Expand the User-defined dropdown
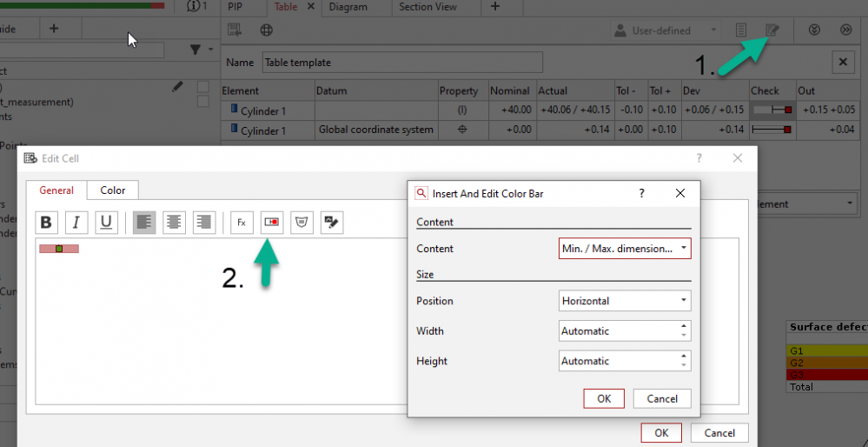This screenshot has height=447, width=868. (666, 30)
